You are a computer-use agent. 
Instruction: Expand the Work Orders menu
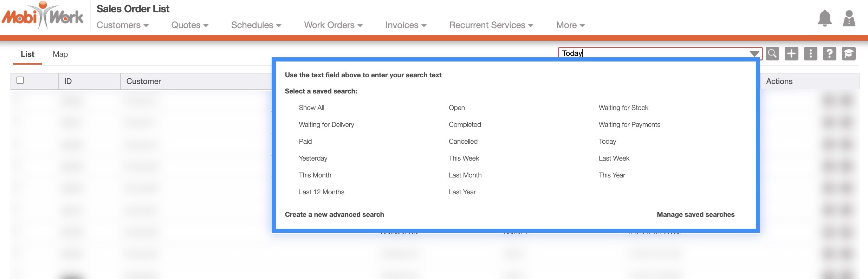pyautogui.click(x=333, y=25)
